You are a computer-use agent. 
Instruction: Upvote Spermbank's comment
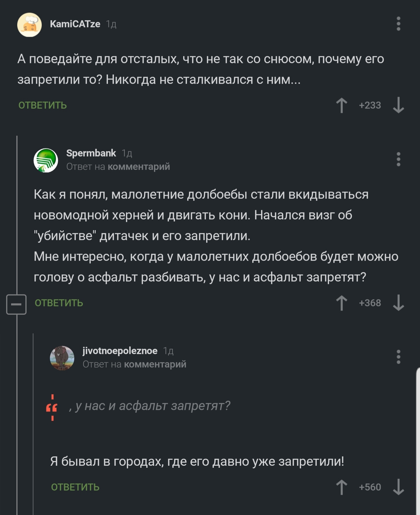click(342, 303)
